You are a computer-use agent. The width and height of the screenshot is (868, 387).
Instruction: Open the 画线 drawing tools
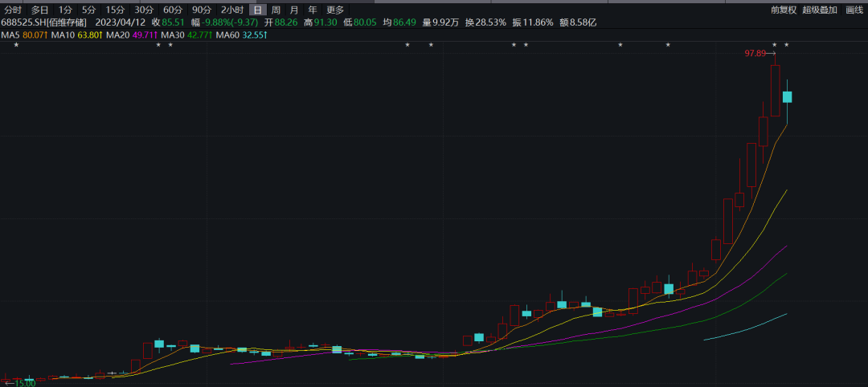[854, 10]
